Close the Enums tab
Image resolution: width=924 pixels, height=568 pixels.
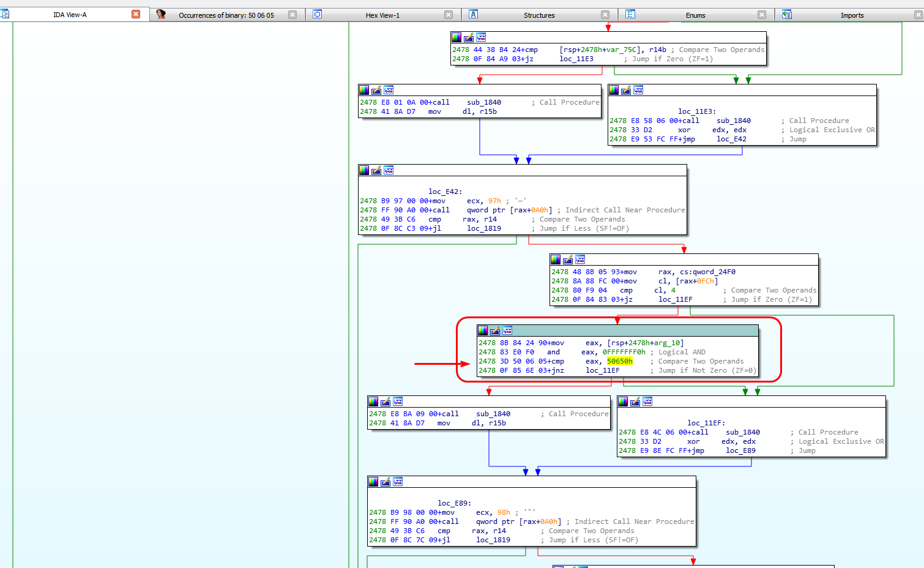coord(762,15)
